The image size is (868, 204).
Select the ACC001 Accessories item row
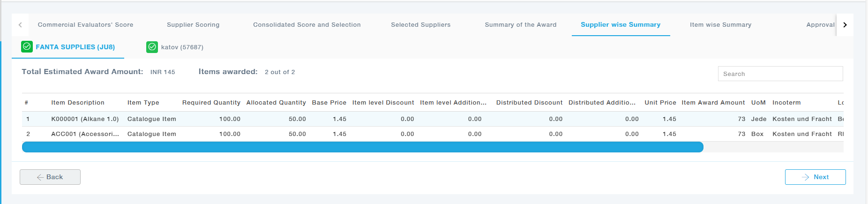click(85, 134)
